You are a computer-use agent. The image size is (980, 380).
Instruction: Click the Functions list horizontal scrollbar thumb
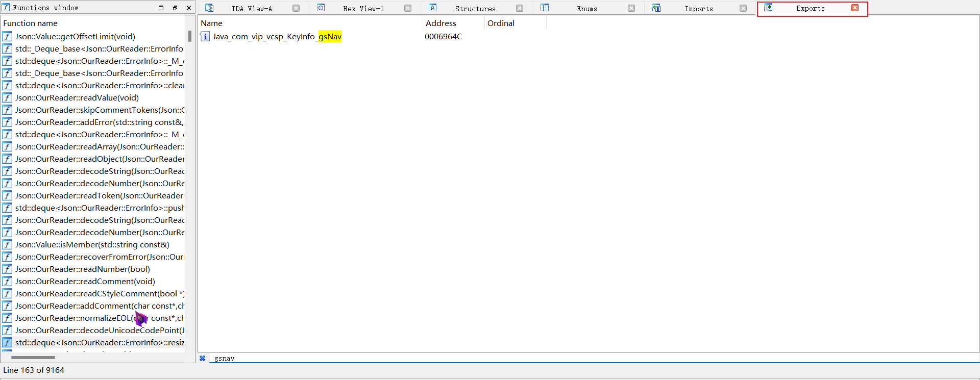(x=33, y=358)
